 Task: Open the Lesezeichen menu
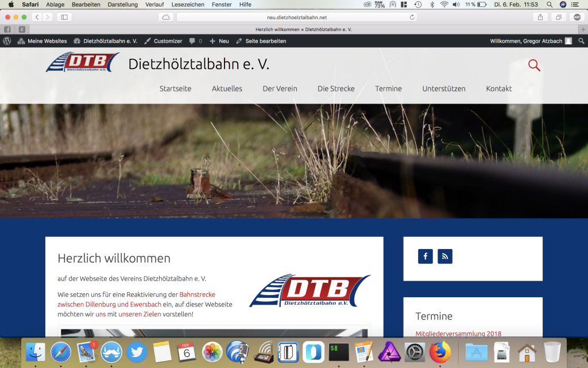click(188, 5)
